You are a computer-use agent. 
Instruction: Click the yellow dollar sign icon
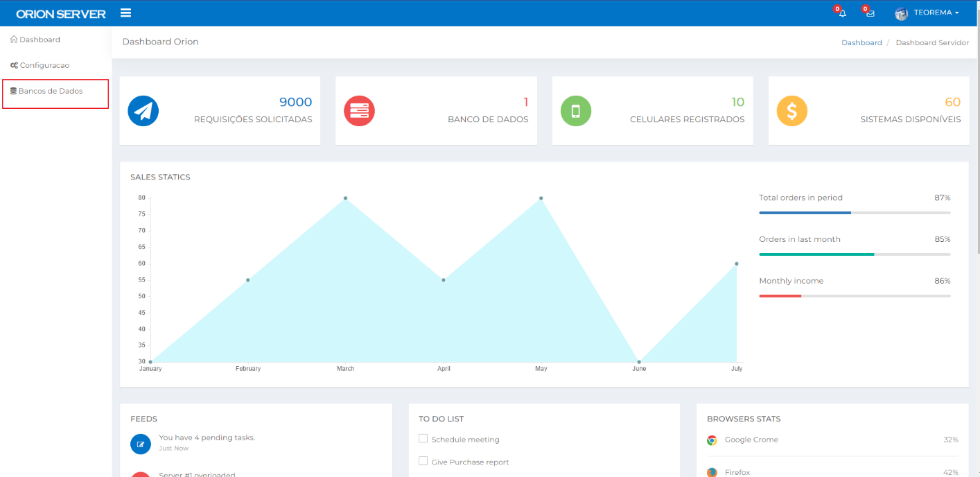coord(791,111)
